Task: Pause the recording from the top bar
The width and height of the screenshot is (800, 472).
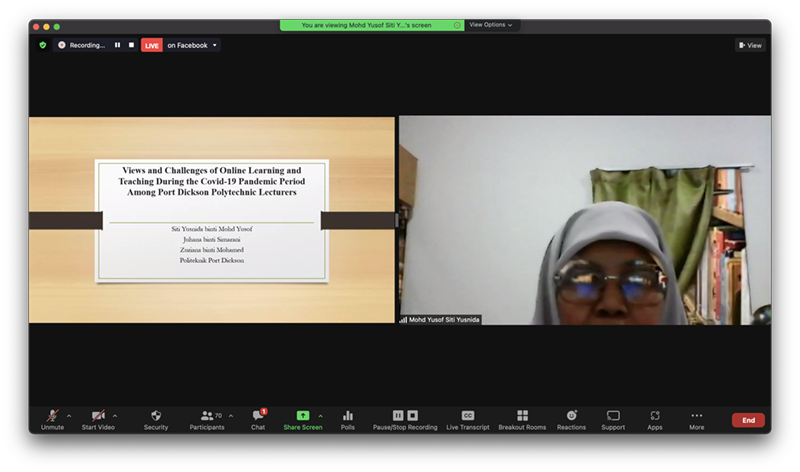Action: pyautogui.click(x=117, y=45)
